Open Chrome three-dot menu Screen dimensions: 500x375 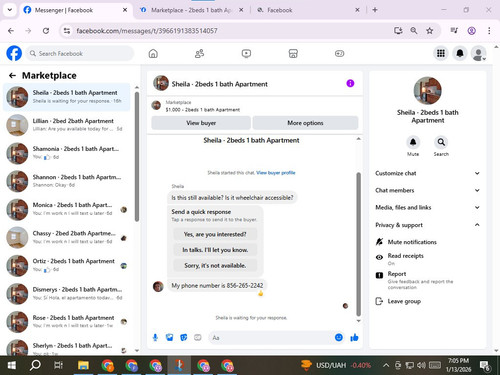coord(489,31)
